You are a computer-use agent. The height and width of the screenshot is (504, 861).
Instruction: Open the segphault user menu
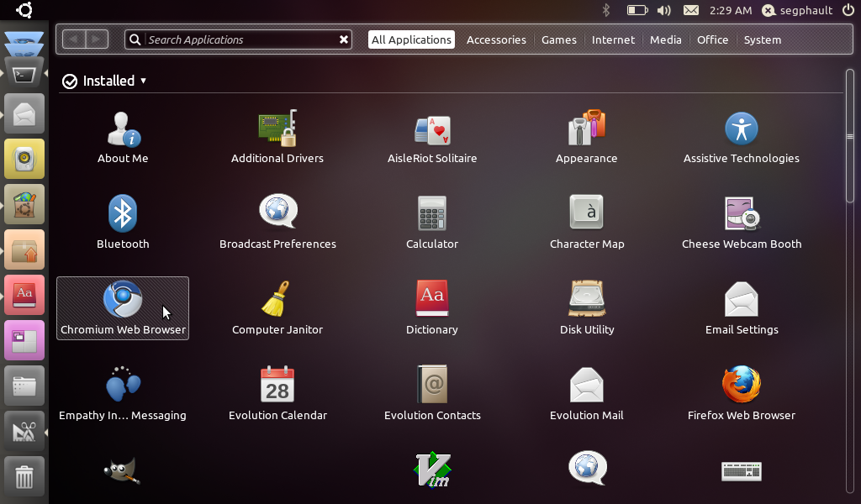800,11
